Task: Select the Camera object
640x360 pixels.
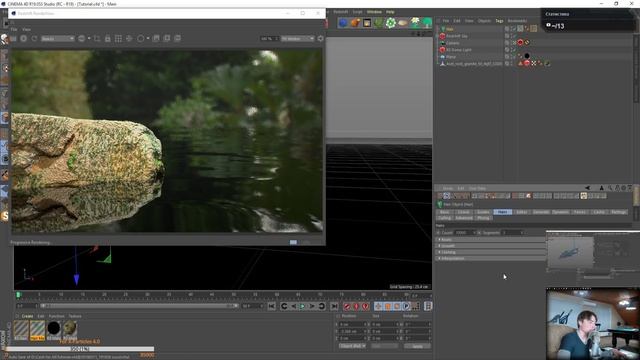Action: point(452,43)
